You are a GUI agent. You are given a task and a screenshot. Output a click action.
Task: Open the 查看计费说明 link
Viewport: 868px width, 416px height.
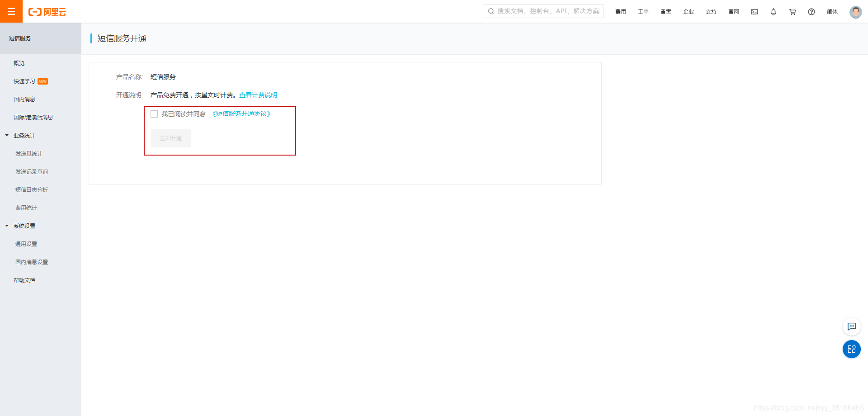pos(258,95)
